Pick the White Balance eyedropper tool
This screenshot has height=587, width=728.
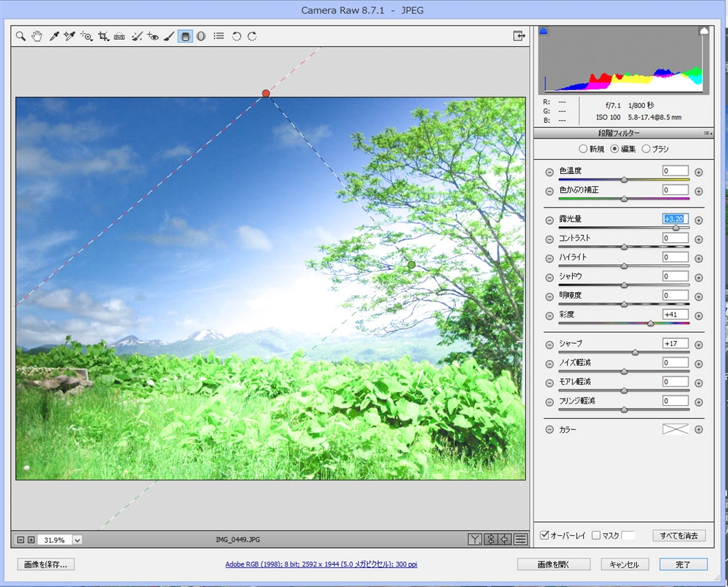(54, 36)
